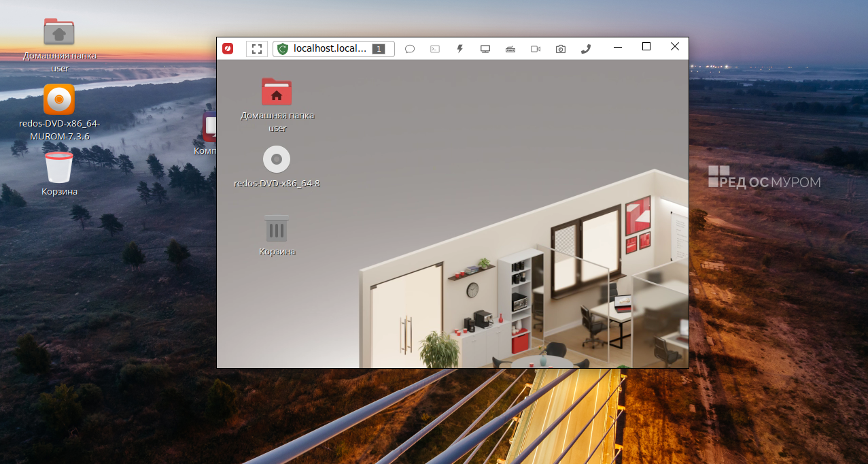Viewport: 868px width, 464px height.
Task: Open local Домашняя папка user gray folder
Action: tap(59, 31)
